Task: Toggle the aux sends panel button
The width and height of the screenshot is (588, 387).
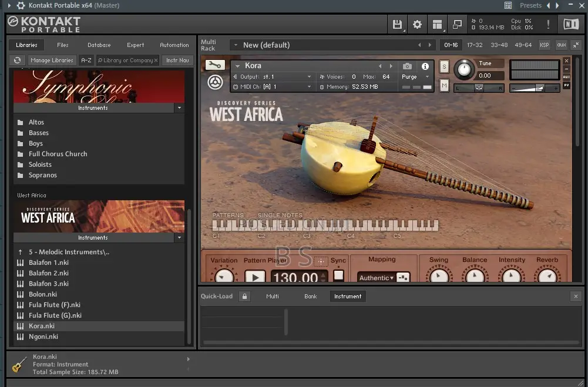Action: tap(562, 45)
